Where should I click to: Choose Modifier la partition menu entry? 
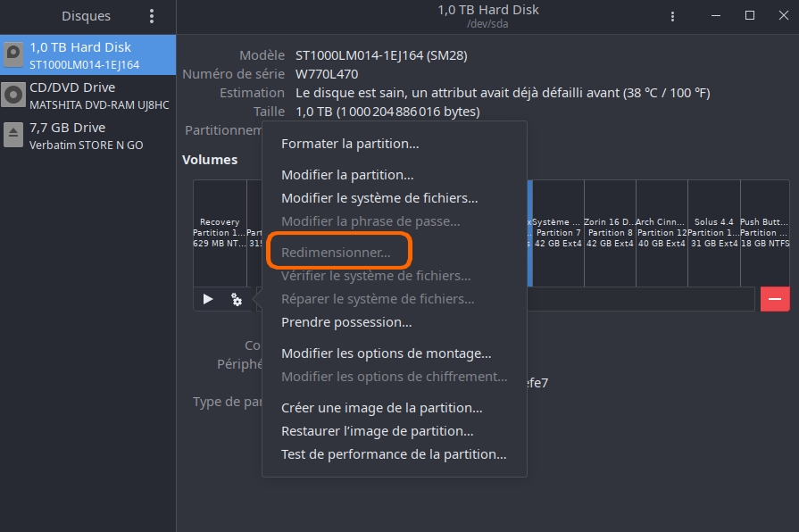coord(347,175)
